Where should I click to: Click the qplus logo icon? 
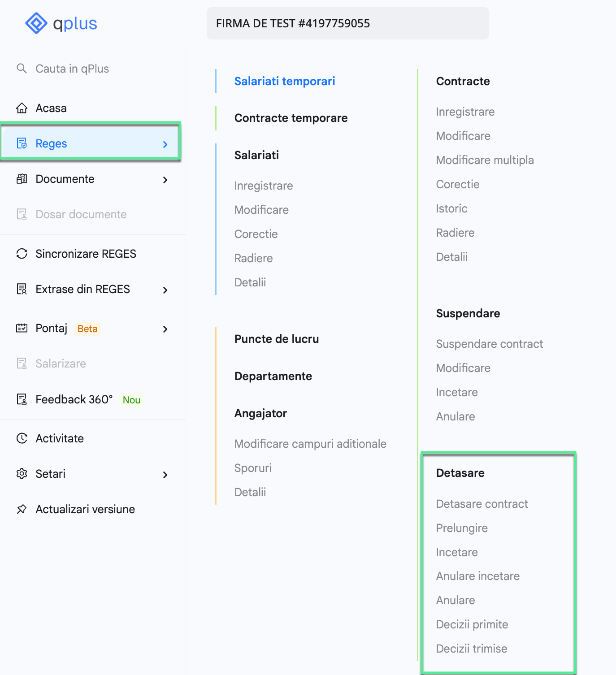[36, 23]
